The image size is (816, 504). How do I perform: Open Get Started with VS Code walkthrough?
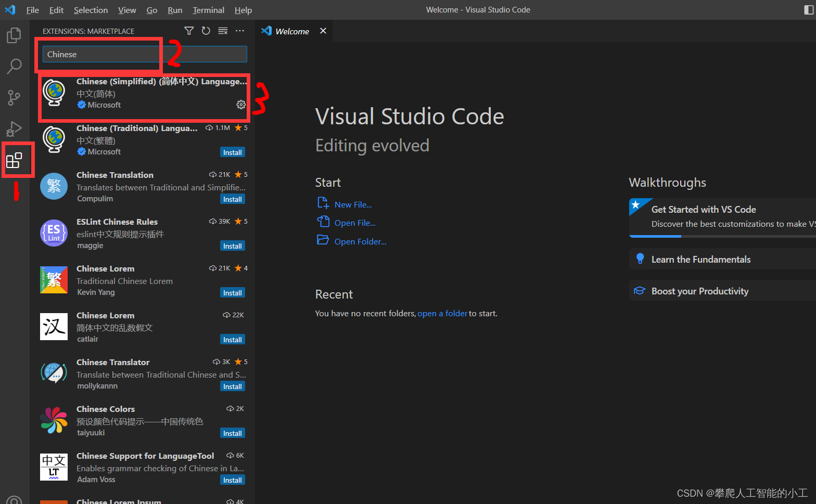tap(723, 217)
